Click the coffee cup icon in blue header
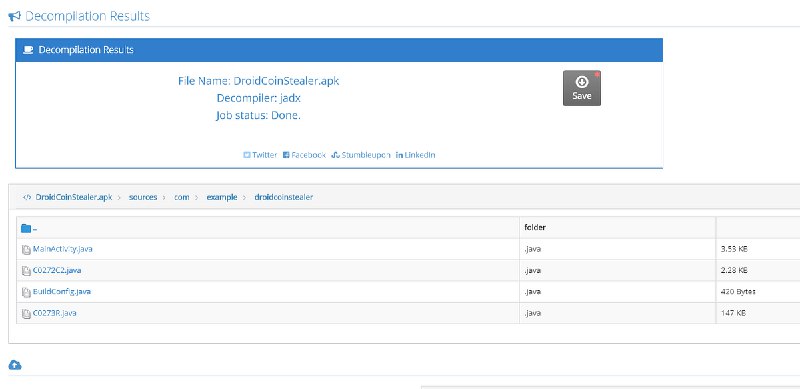800x389 pixels. coord(28,50)
